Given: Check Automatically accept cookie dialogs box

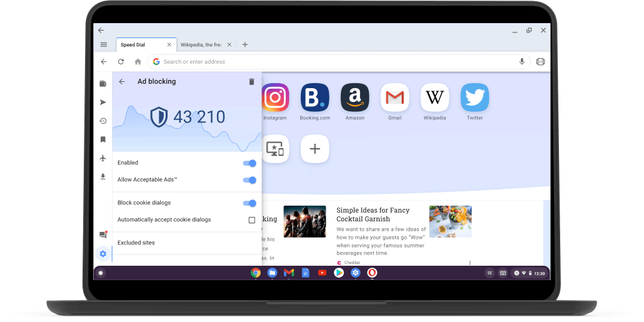Looking at the screenshot, I should coord(252,220).
